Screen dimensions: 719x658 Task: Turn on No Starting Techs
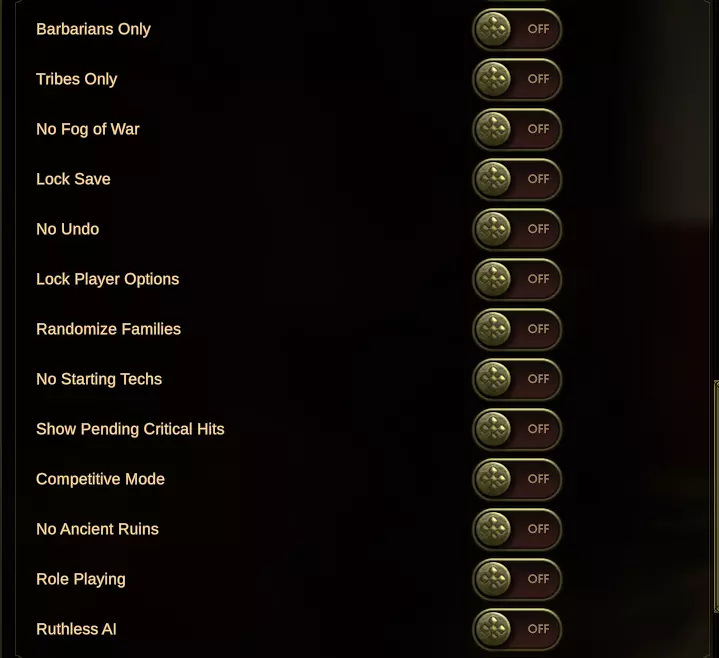517,379
